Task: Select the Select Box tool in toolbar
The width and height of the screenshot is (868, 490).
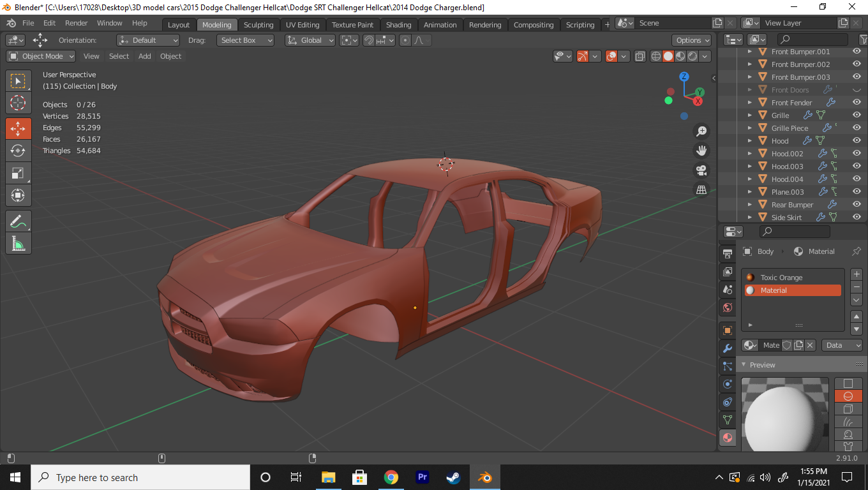Action: pyautogui.click(x=18, y=81)
